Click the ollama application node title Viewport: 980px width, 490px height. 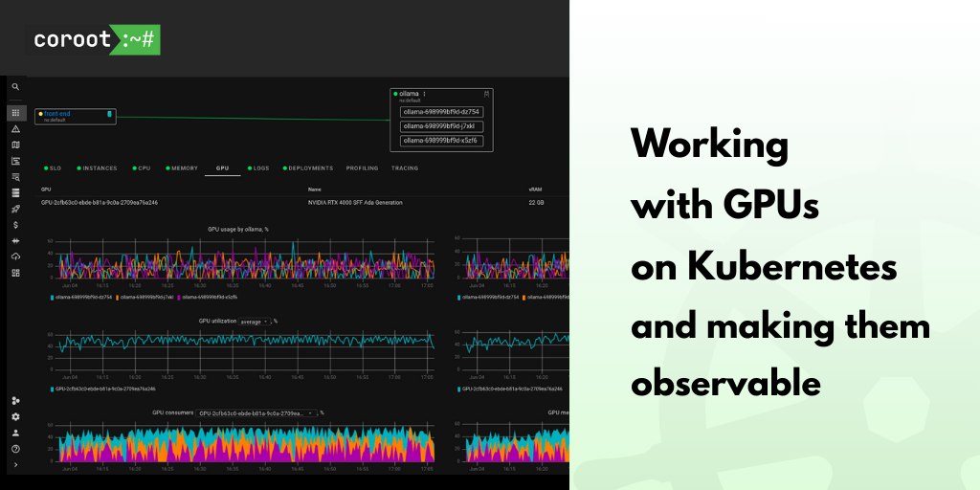coord(409,94)
